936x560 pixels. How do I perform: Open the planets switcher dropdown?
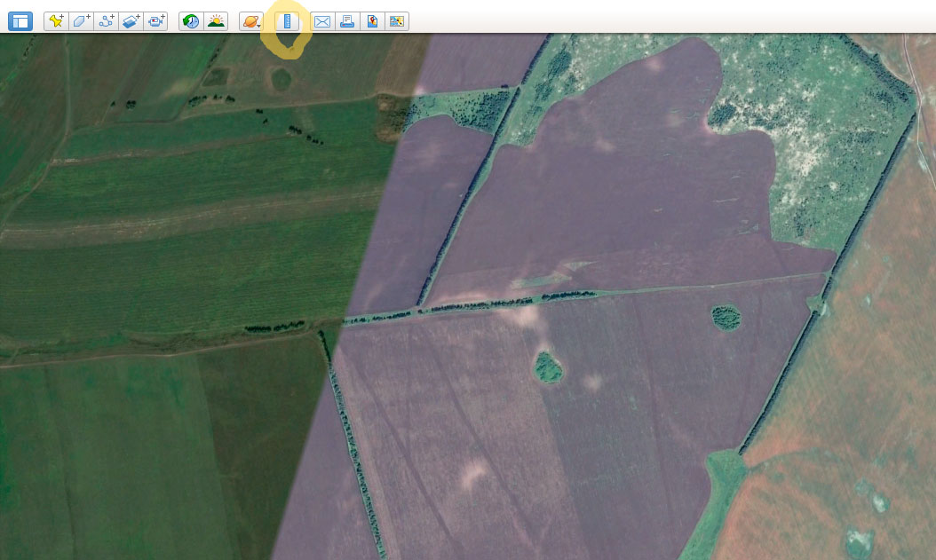click(250, 21)
